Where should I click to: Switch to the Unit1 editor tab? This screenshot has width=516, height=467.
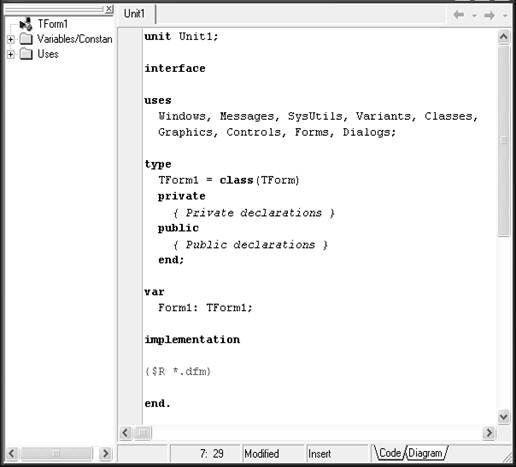135,14
